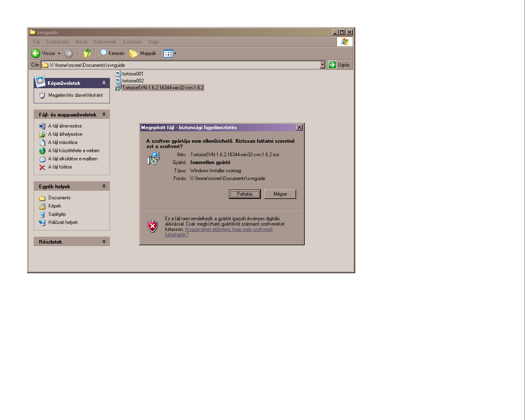Click the Vissza back arrow icon
This screenshot has height=420, width=525.
click(x=36, y=53)
